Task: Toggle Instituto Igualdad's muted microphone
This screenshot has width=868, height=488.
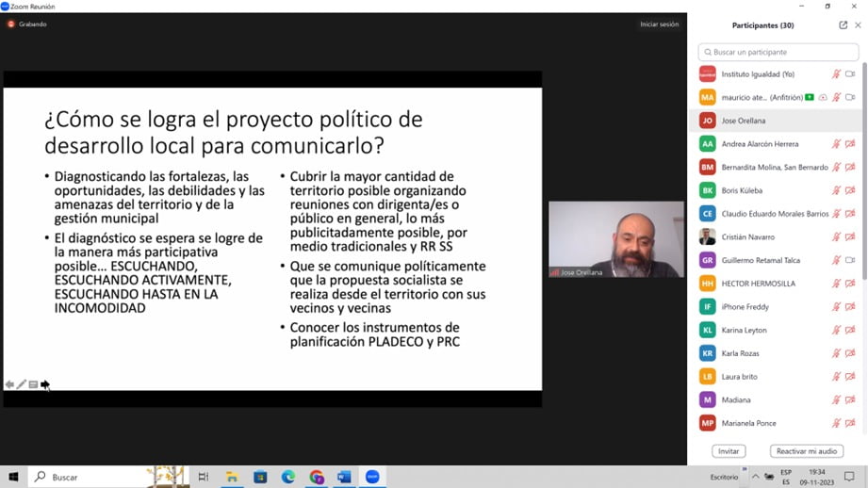Action: point(836,74)
